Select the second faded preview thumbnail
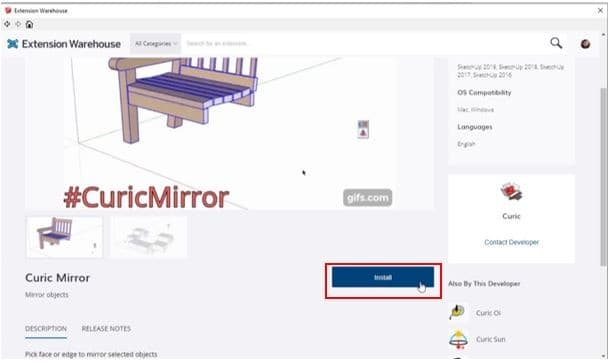This screenshot has height=364, width=610. pyautogui.click(x=149, y=237)
